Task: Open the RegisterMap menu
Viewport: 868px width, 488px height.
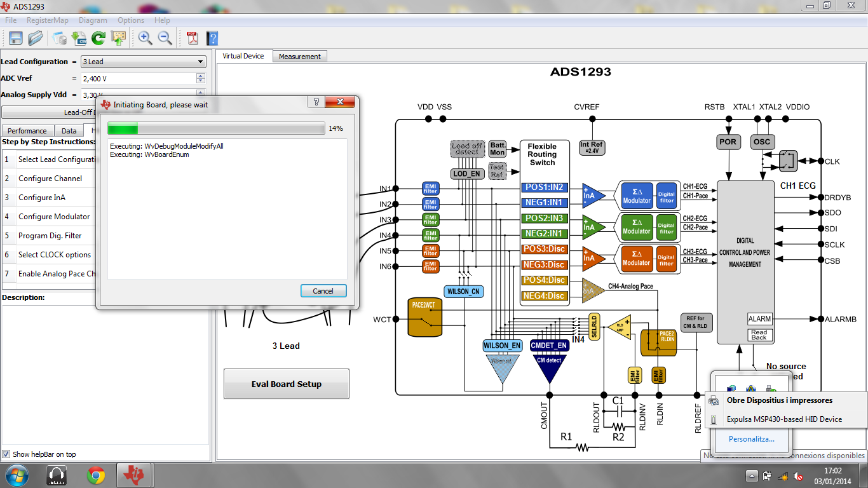Action: pyautogui.click(x=48, y=20)
